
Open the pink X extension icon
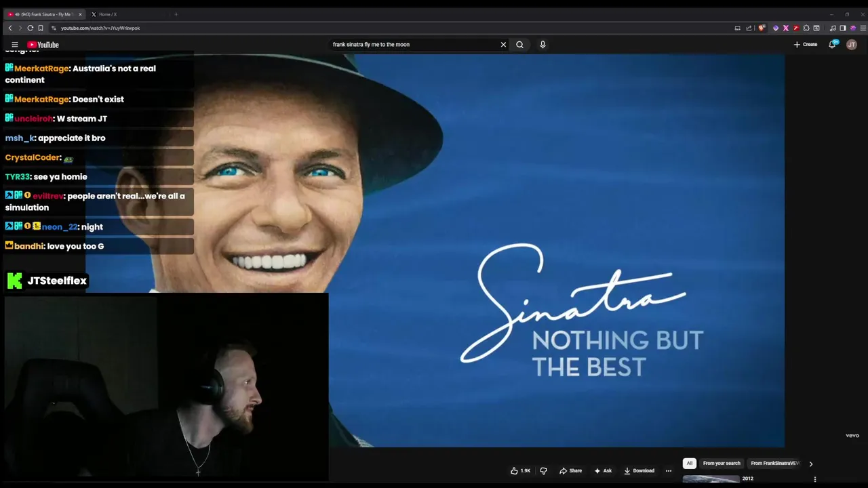pos(786,28)
